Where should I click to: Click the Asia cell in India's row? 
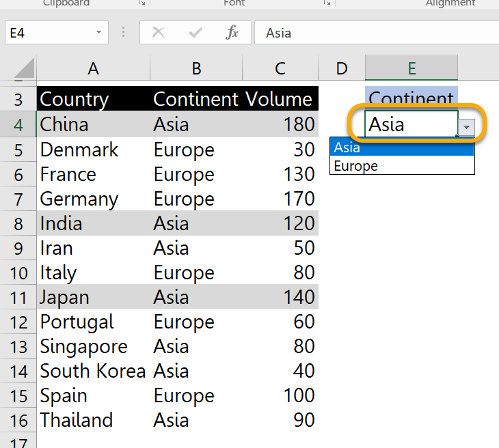pyautogui.click(x=196, y=223)
